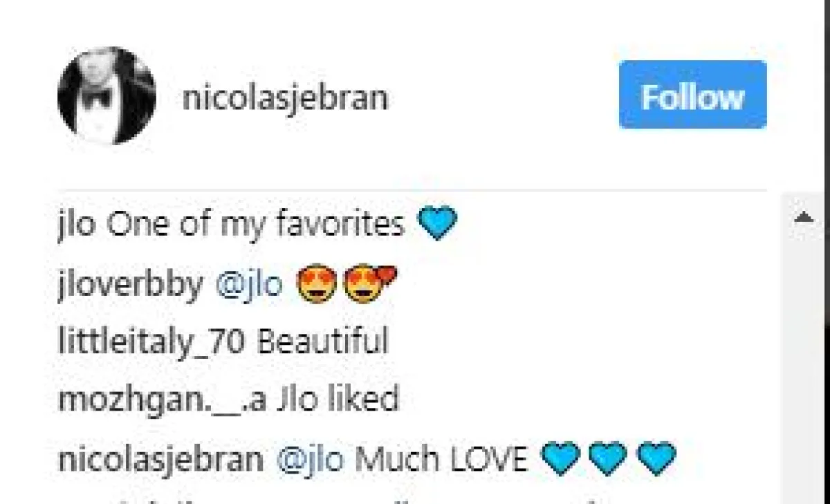Click the scrollbar up arrow
Screen dimensions: 830x504
pyautogui.click(x=804, y=218)
